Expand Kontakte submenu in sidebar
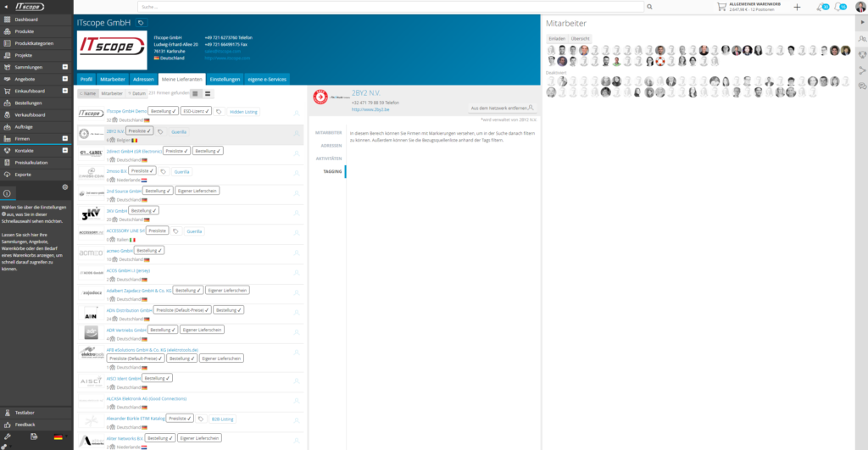 64,151
